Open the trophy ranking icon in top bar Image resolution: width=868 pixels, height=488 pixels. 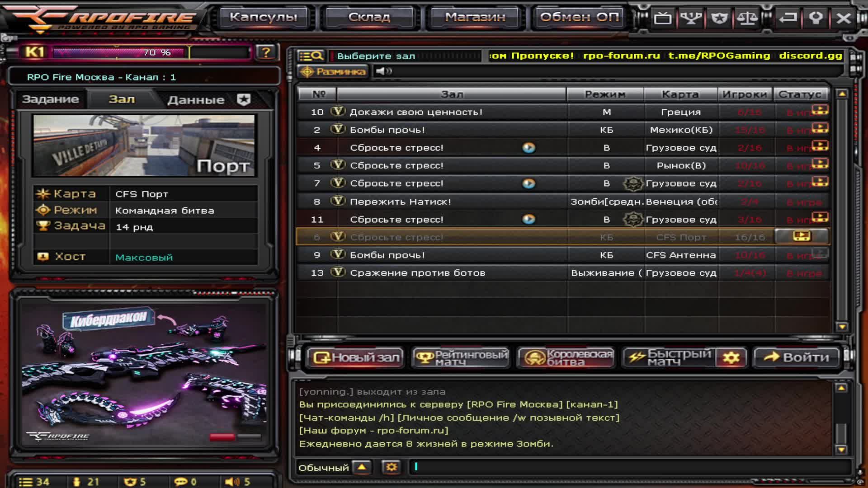click(691, 18)
